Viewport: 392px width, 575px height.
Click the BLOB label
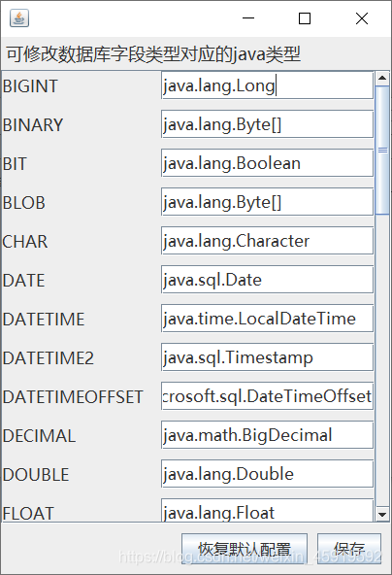24,203
